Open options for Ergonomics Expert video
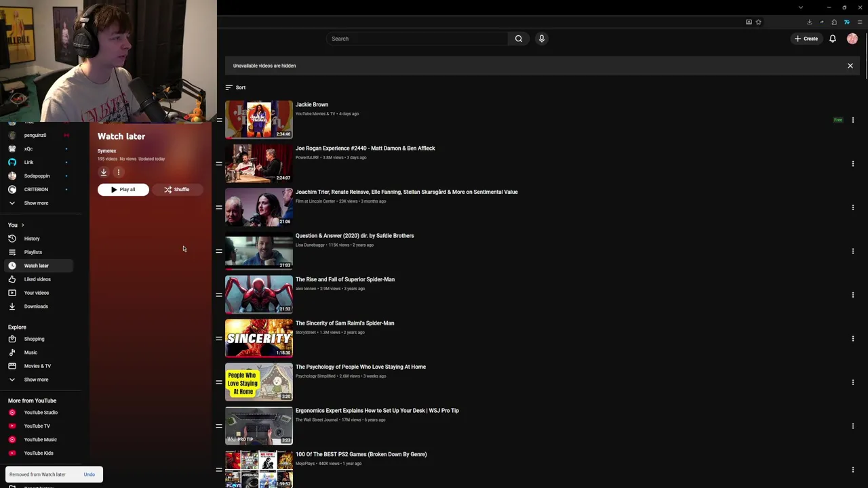This screenshot has width=868, height=488. pos(852,426)
